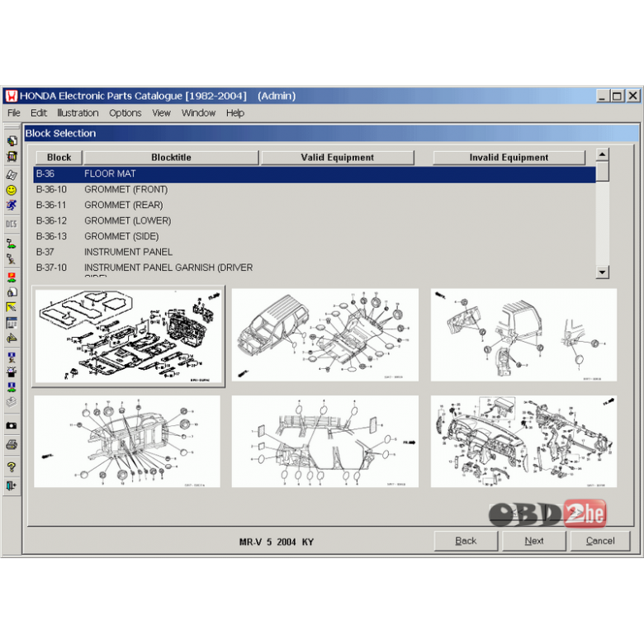Click the yellow smiley face icon
This screenshot has height=644, width=644.
point(12,190)
